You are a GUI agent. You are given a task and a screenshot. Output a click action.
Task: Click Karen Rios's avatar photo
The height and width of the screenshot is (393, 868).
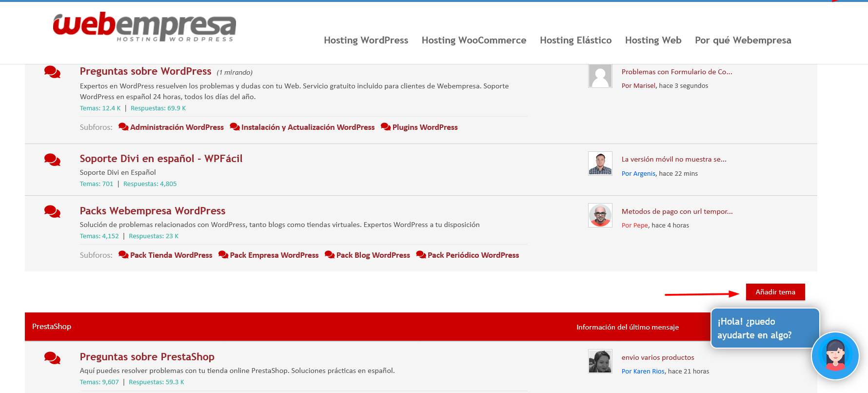tap(600, 361)
